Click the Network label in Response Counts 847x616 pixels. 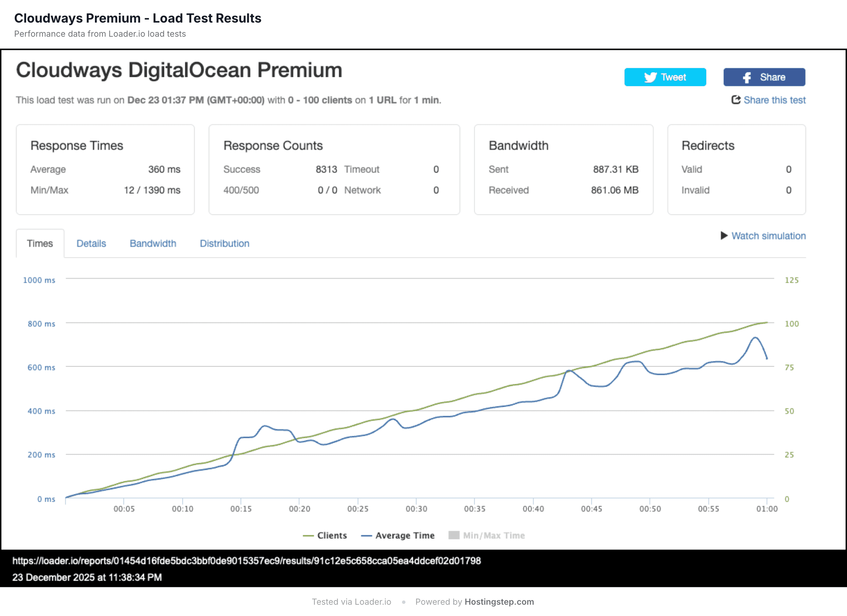click(362, 191)
